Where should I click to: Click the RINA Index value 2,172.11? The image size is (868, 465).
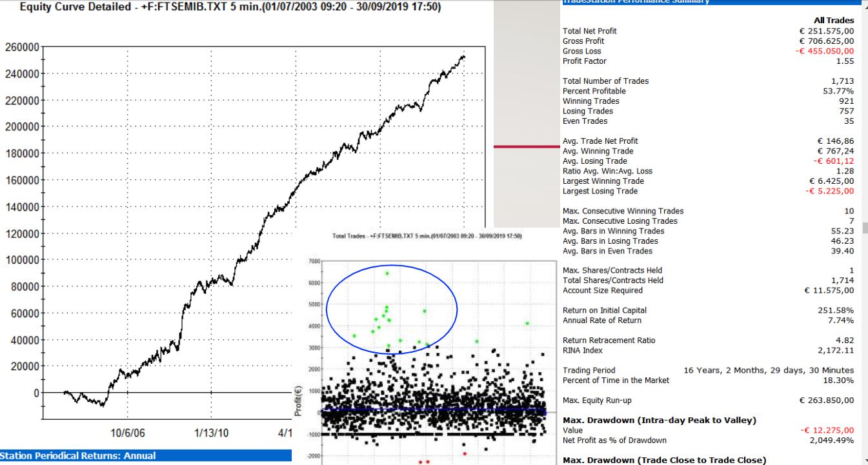(838, 350)
